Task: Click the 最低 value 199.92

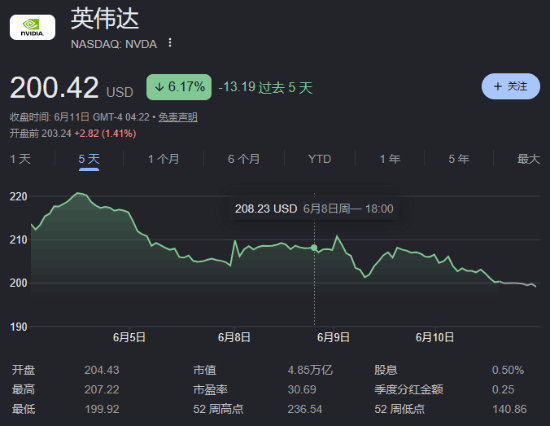Action: coord(102,409)
